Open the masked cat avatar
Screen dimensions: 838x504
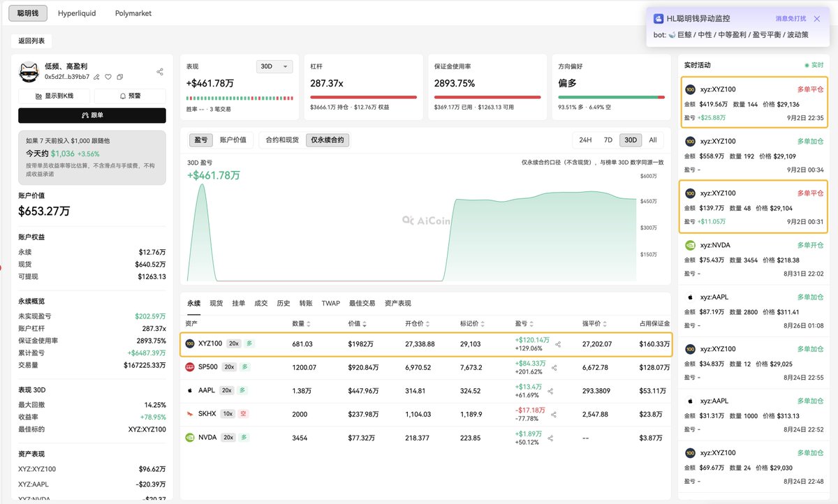point(28,71)
